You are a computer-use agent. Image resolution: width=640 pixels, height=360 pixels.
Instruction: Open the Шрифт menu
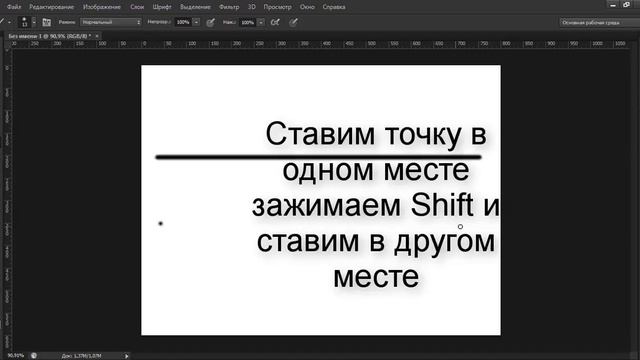[x=162, y=7]
